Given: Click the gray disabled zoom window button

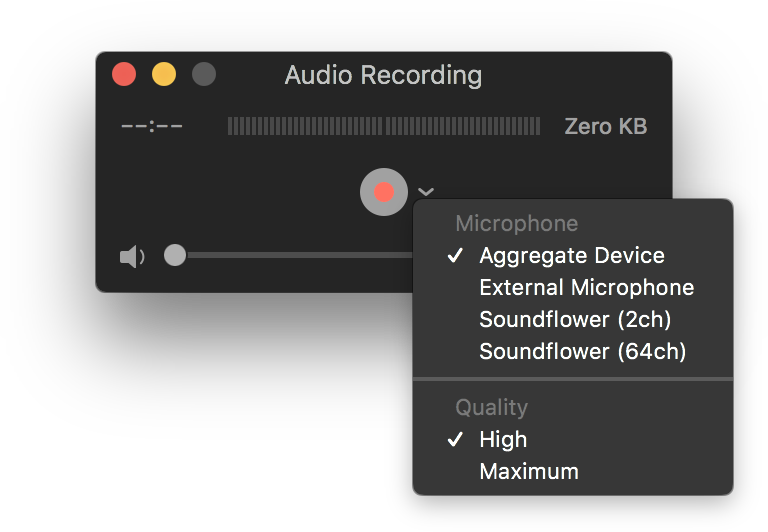Looking at the screenshot, I should pyautogui.click(x=204, y=74).
